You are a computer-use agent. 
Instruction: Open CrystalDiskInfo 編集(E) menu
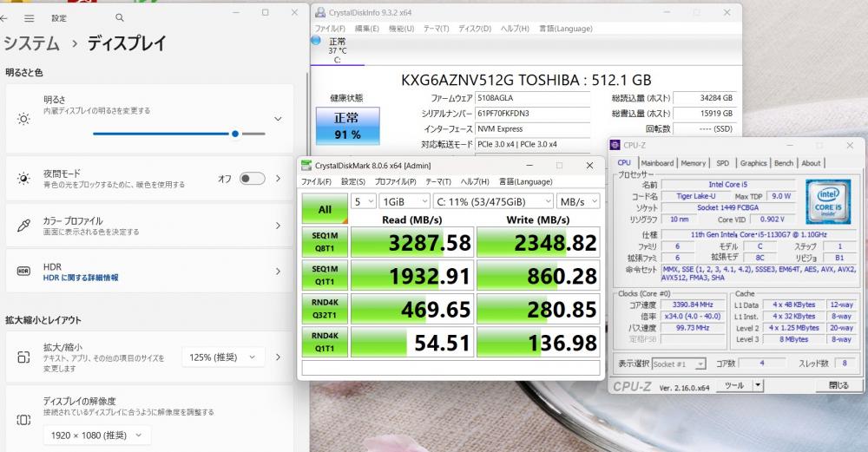pos(366,29)
